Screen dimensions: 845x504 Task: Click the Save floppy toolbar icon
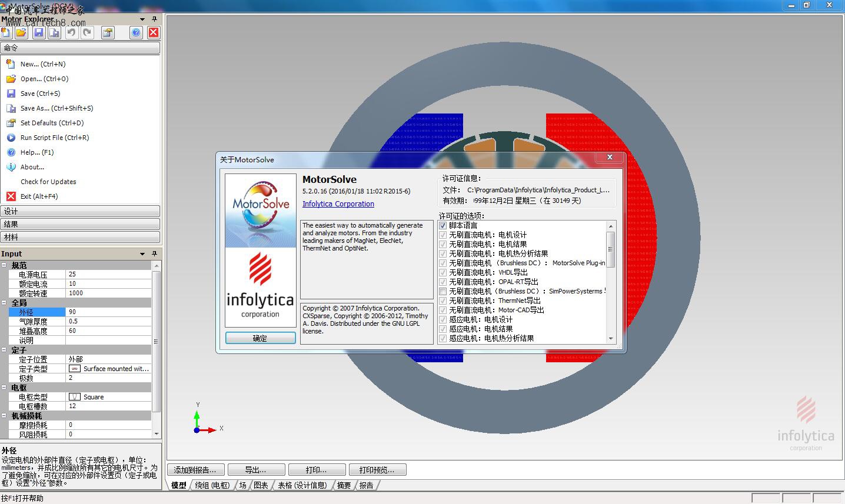[38, 32]
